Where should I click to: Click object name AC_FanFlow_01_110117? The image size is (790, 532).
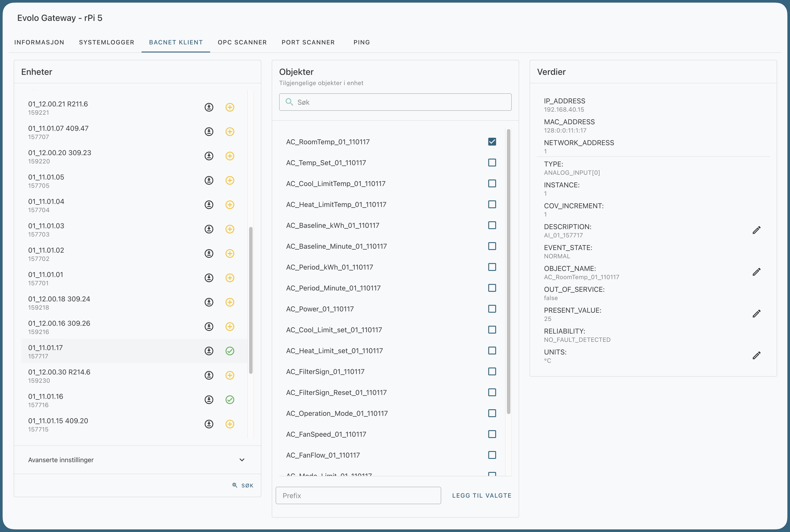coord(323,455)
